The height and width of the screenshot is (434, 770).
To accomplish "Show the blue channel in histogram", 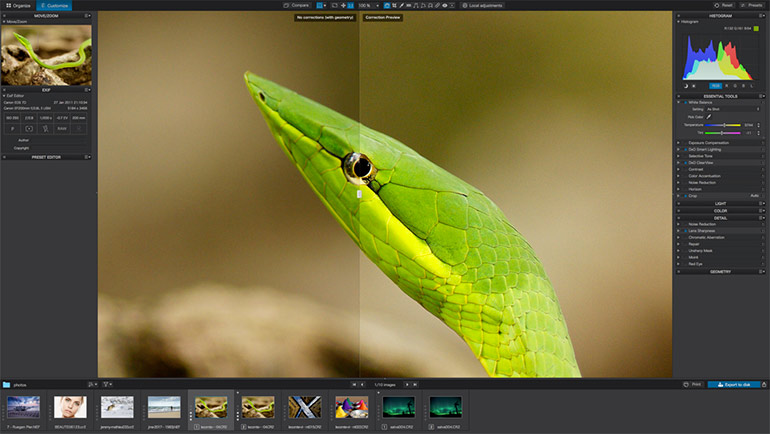I will 745,86.
